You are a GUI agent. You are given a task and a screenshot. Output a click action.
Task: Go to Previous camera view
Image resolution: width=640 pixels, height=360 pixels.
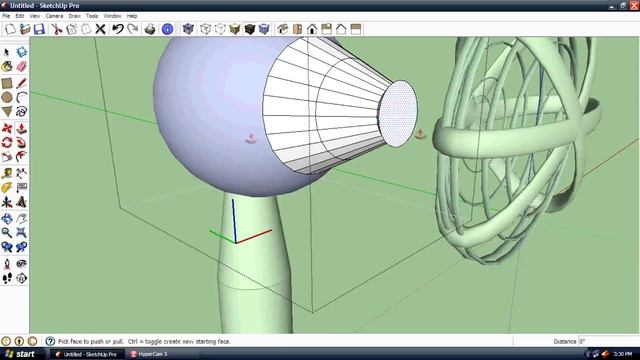pos(7,247)
